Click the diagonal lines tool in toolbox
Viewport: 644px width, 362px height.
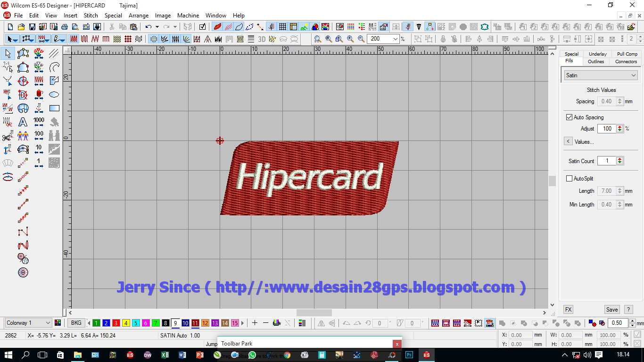point(54,54)
